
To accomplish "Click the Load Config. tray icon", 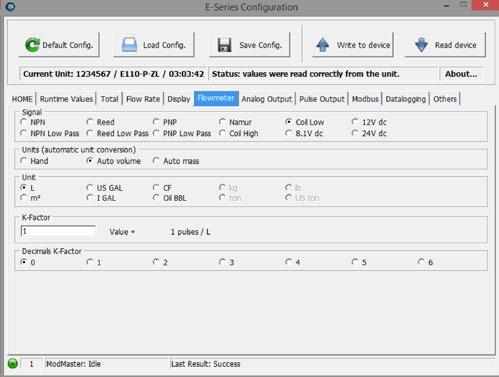I will click(129, 45).
